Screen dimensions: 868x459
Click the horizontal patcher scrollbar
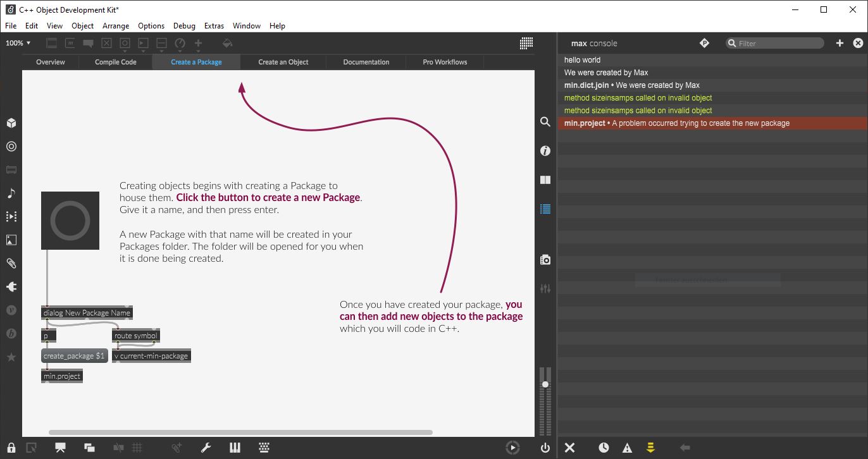pyautogui.click(x=240, y=432)
